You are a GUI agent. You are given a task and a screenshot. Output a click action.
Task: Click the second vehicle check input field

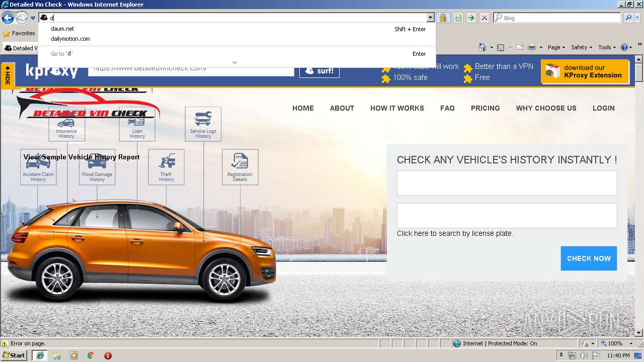click(x=507, y=216)
